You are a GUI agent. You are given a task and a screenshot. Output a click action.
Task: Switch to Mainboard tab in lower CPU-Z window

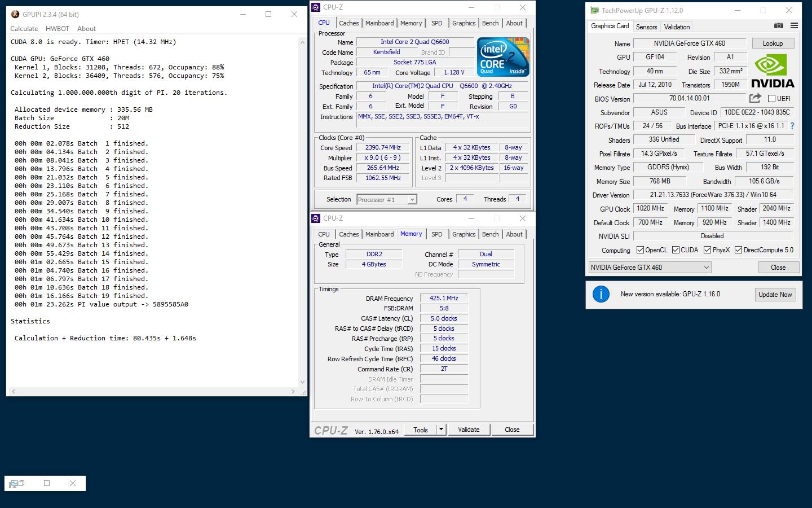379,234
